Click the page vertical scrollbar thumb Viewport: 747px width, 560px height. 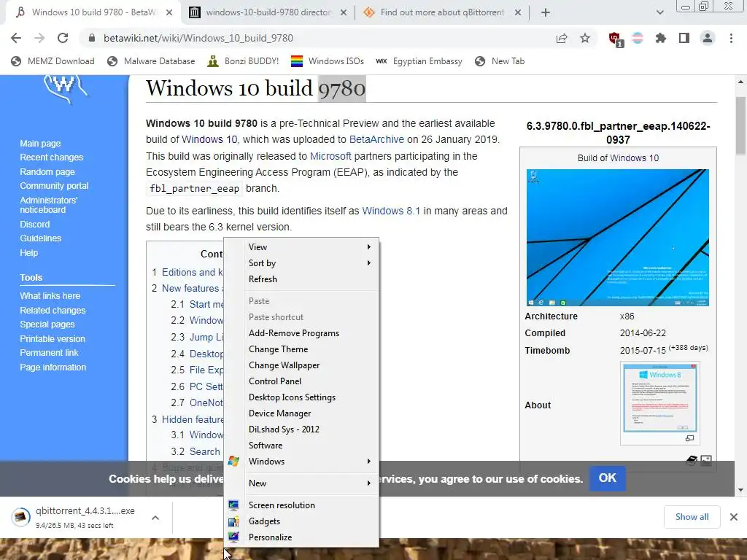click(x=740, y=125)
